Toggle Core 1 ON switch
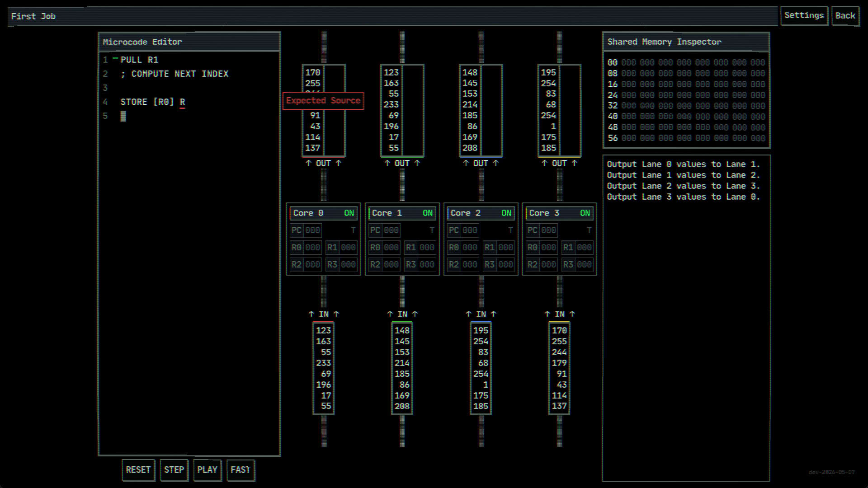 pyautogui.click(x=428, y=213)
